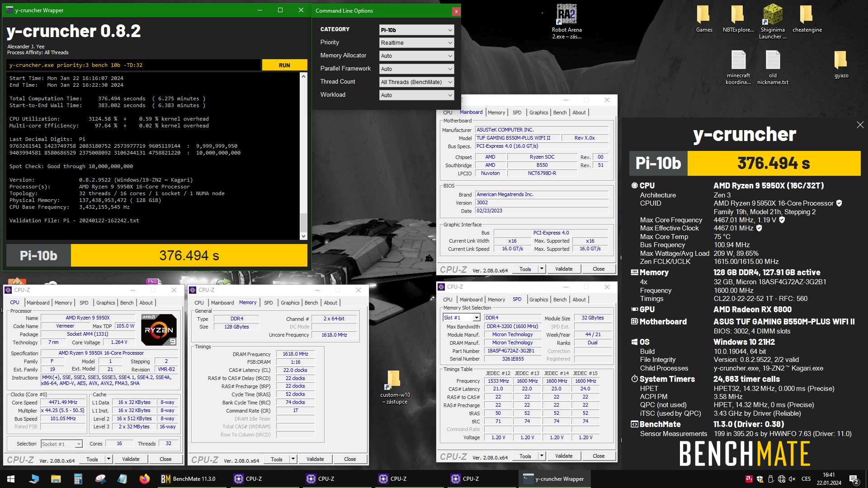The image size is (868, 488).
Task: Click the Ryzen 9 logo in CPU-Z
Action: [x=159, y=330]
